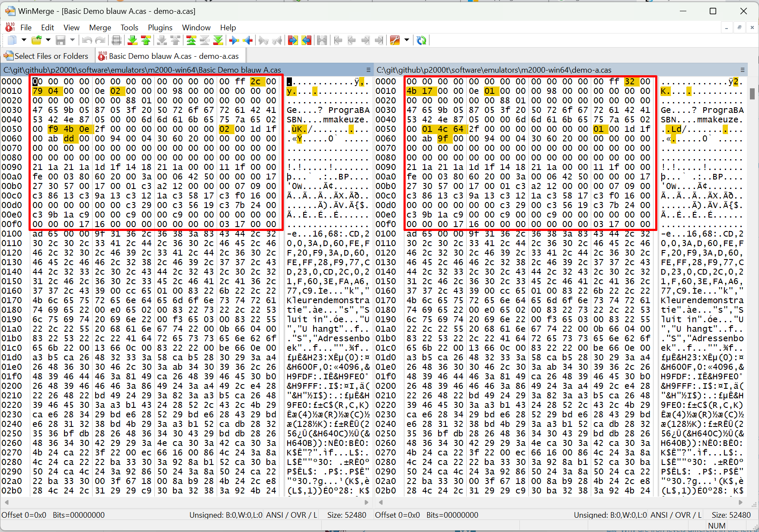Copy difference to left pane icon

point(248,40)
